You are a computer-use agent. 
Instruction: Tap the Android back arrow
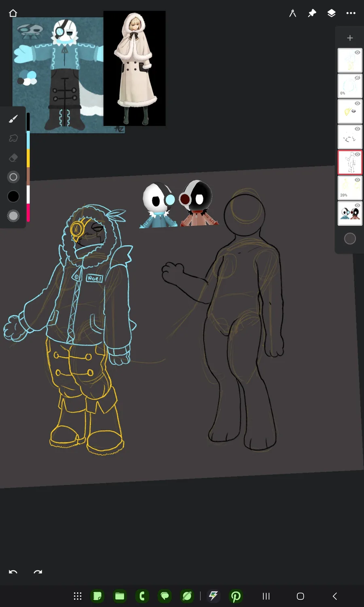pyautogui.click(x=334, y=596)
